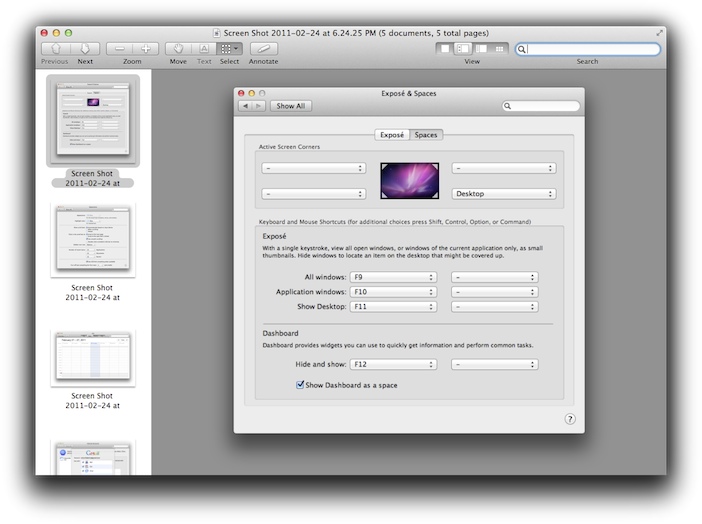702x524 pixels.
Task: Click the Active Screen Corners label
Action: [x=289, y=147]
